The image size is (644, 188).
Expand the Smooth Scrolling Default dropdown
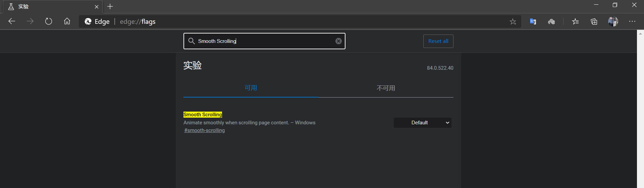tap(422, 123)
